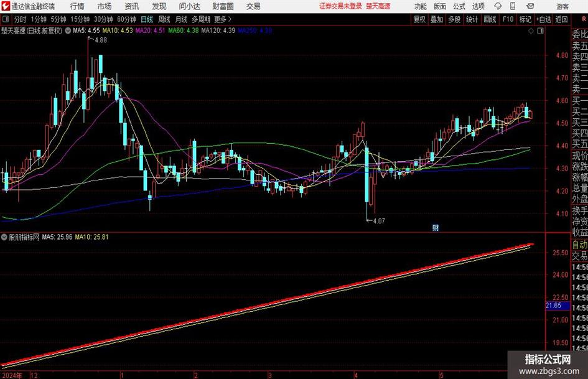Click the 叠加 overlay button
This screenshot has width=588, height=379.
click(437, 19)
